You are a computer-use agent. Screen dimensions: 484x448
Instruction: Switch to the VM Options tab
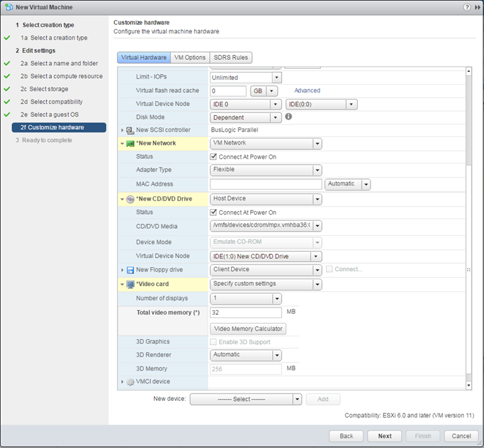tap(190, 57)
